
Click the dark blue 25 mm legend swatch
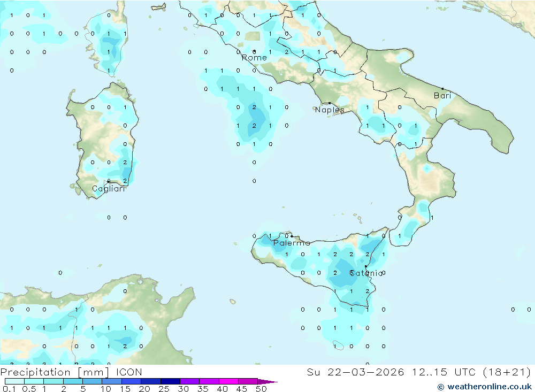click(170, 381)
